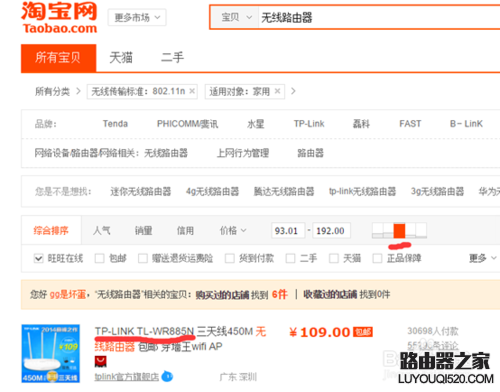
Task: Sort results by 信用
Action: click(x=185, y=230)
